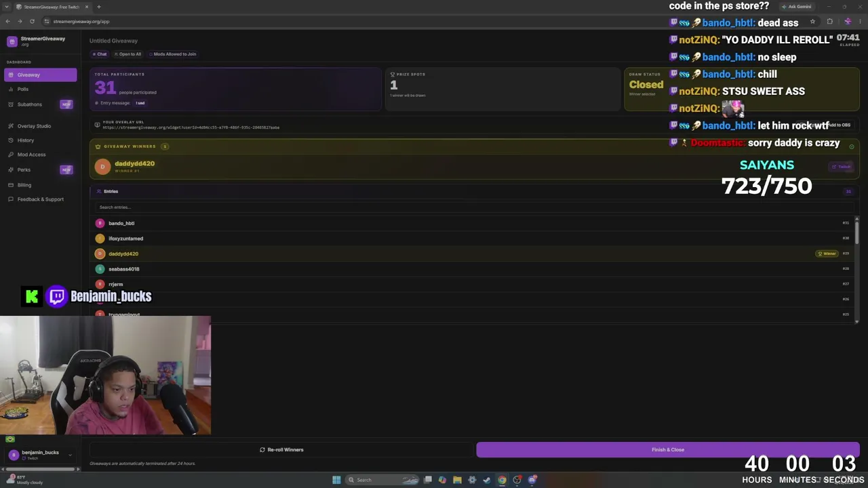868x488 pixels.
Task: Click the Entry message value chip
Action: tap(140, 103)
